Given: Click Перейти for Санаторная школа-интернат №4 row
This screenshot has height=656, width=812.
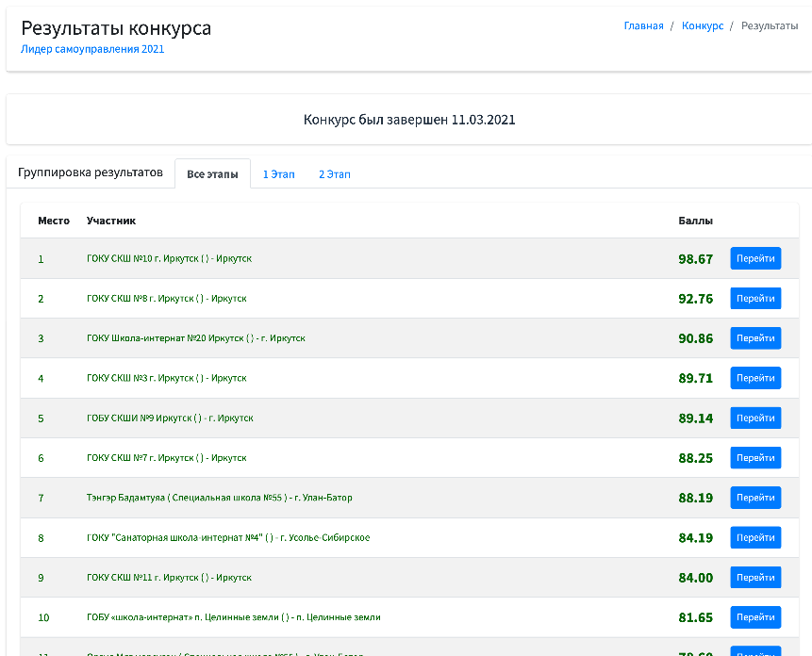Looking at the screenshot, I should pyautogui.click(x=755, y=537).
